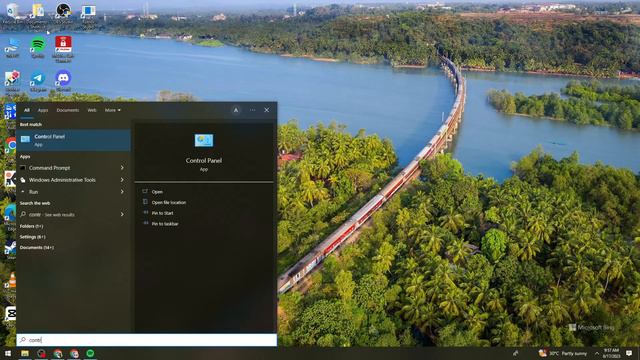Click the large Control Panel preview icon
The width and height of the screenshot is (640, 360).
204,140
